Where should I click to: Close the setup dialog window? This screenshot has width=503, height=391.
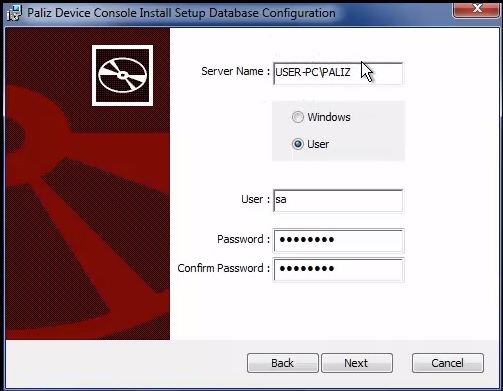(477, 9)
